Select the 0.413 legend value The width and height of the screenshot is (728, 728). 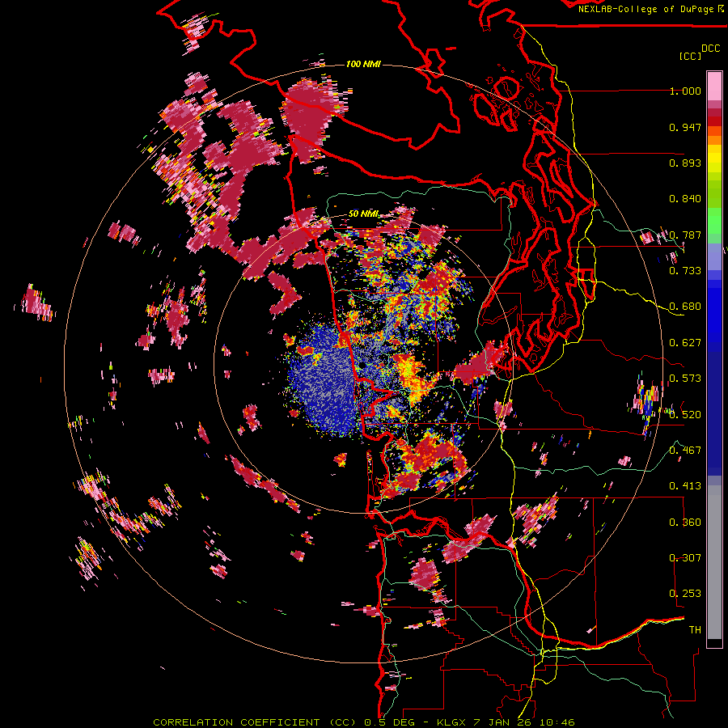tap(685, 486)
